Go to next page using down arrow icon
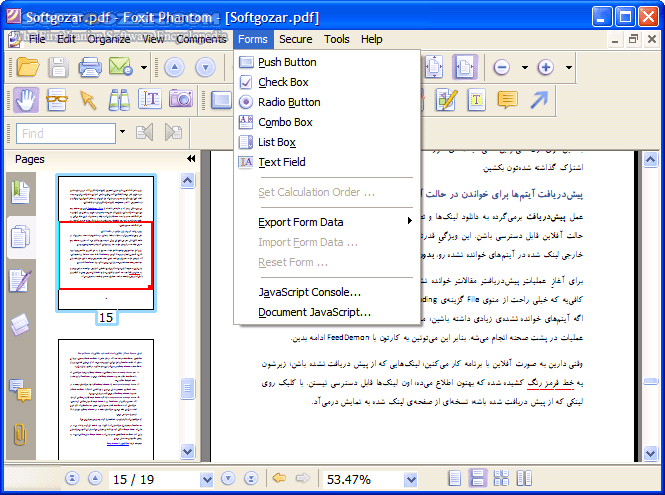This screenshot has width=665, height=495. point(205,67)
